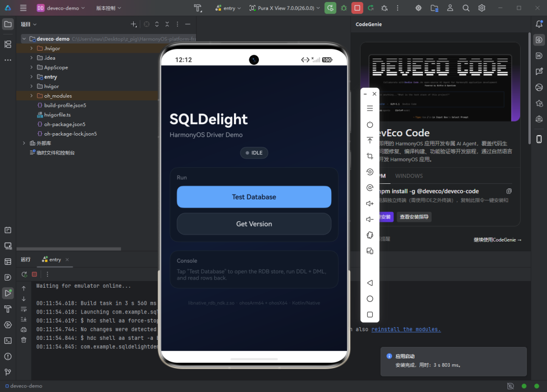Toggle the Run tool window in left sidebar
This screenshot has height=392, width=547.
click(x=8, y=293)
